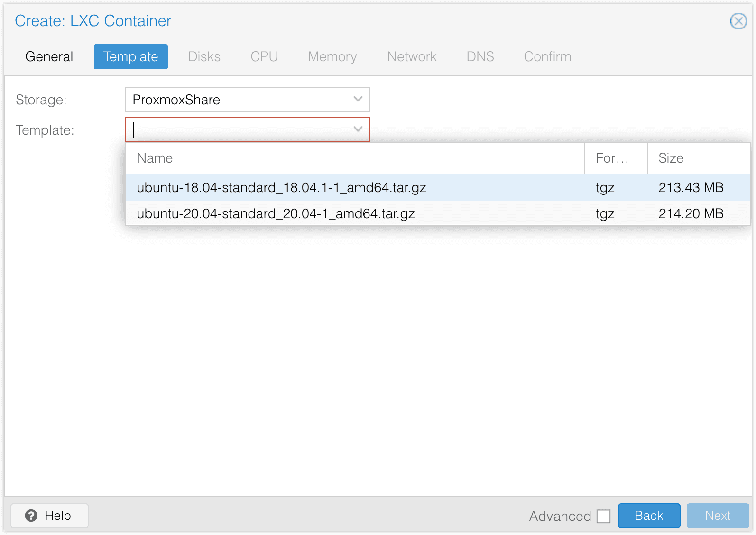
Task: Choose the ubuntu-20.04-standard template
Action: [x=276, y=213]
